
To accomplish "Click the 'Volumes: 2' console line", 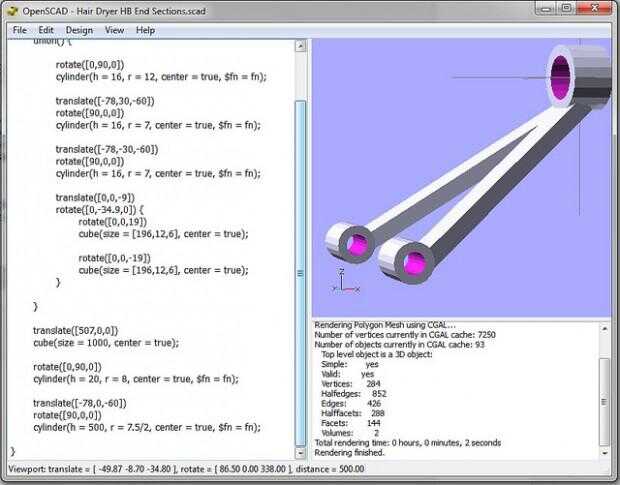I will (x=350, y=433).
